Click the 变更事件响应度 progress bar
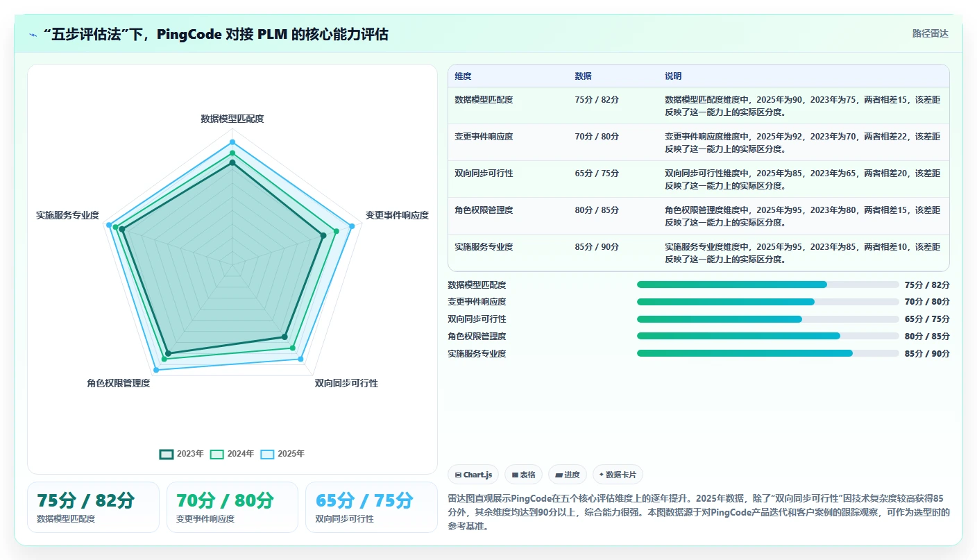 768,302
